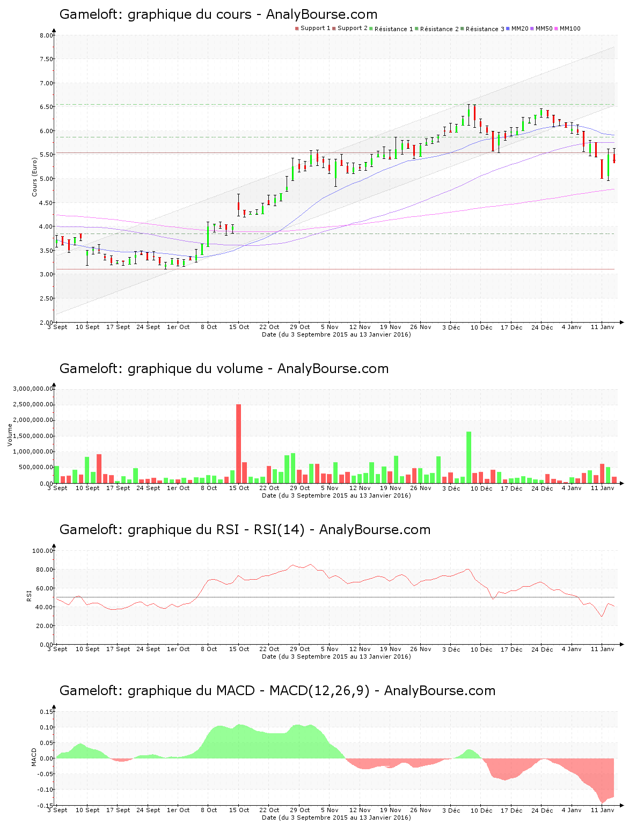Screen dimensions: 644x832
Task: Click the tall green volume bar before 10 Déc
Action: (x=469, y=457)
